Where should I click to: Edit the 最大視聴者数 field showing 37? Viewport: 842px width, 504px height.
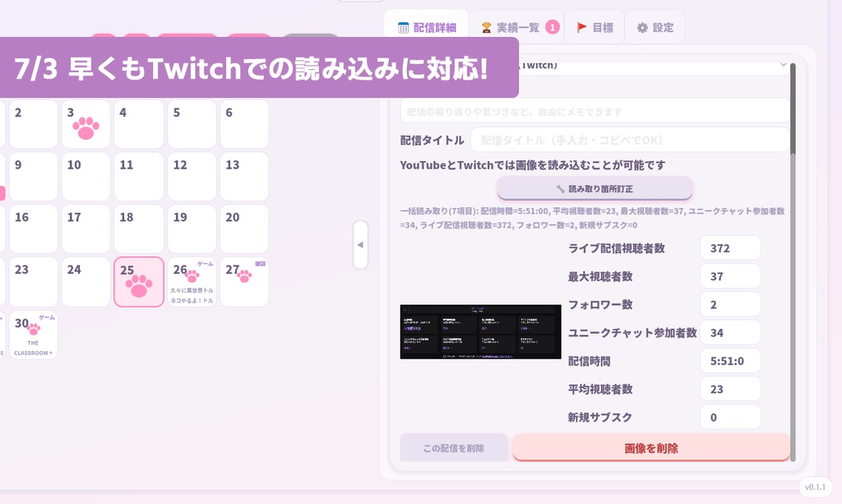point(730,276)
